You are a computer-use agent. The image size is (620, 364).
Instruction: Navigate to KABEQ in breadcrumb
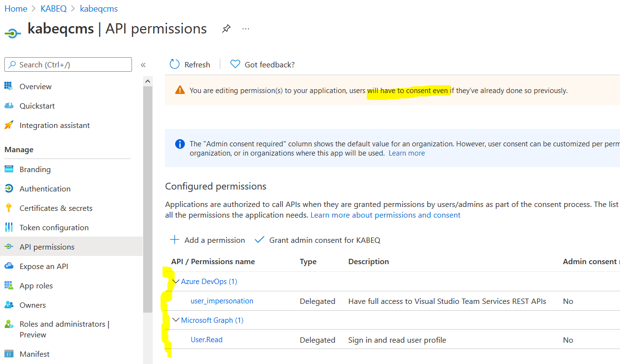click(53, 9)
